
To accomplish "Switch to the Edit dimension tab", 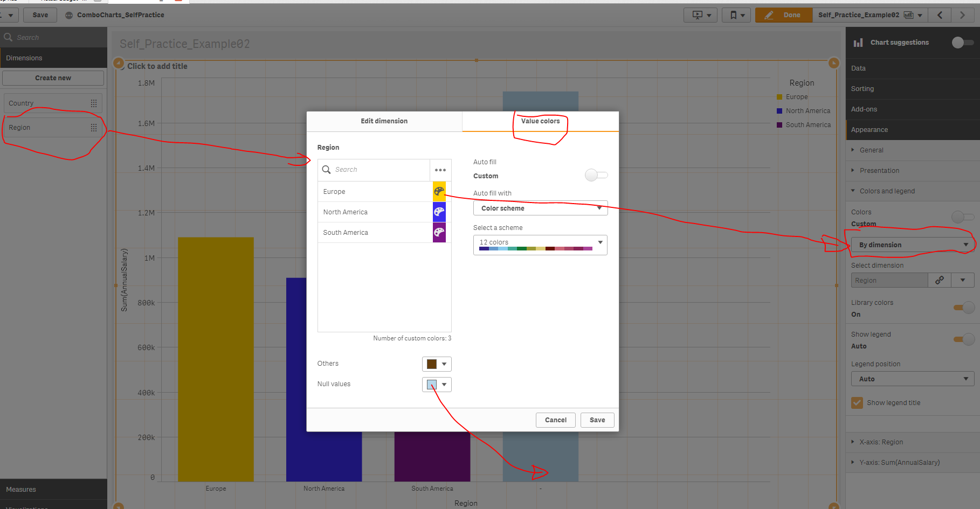I will coord(384,121).
